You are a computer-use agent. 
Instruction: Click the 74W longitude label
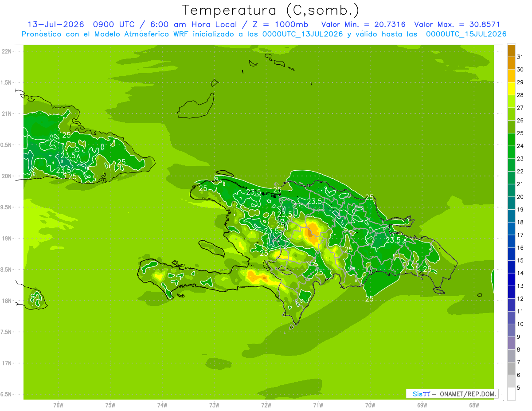[162, 405]
